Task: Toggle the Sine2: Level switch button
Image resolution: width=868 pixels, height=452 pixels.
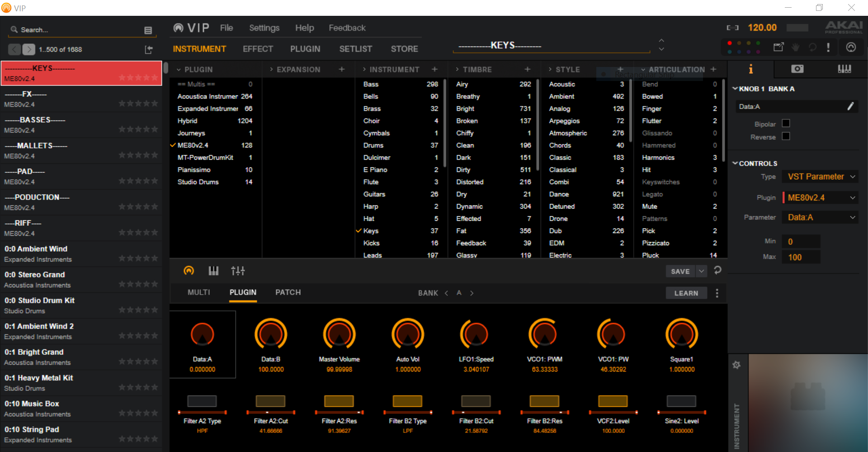Action: 681,401
